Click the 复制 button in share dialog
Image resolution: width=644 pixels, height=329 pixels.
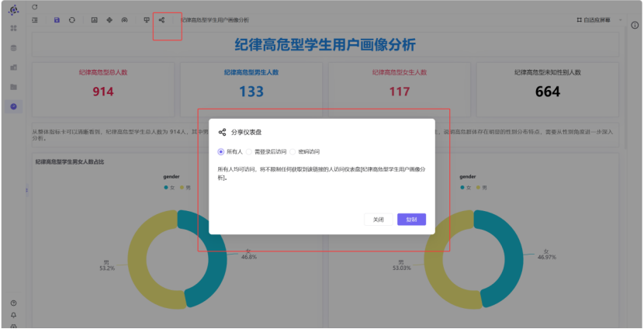pos(411,220)
